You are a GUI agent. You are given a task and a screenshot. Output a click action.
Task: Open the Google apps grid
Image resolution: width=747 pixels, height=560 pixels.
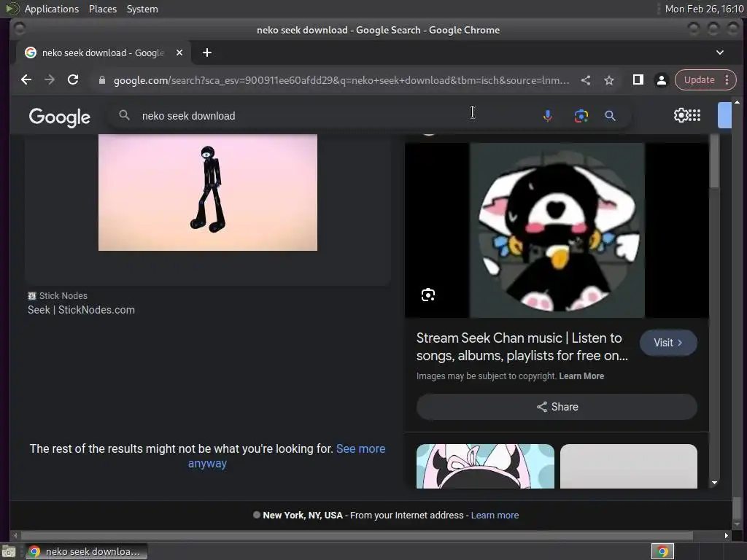point(694,115)
